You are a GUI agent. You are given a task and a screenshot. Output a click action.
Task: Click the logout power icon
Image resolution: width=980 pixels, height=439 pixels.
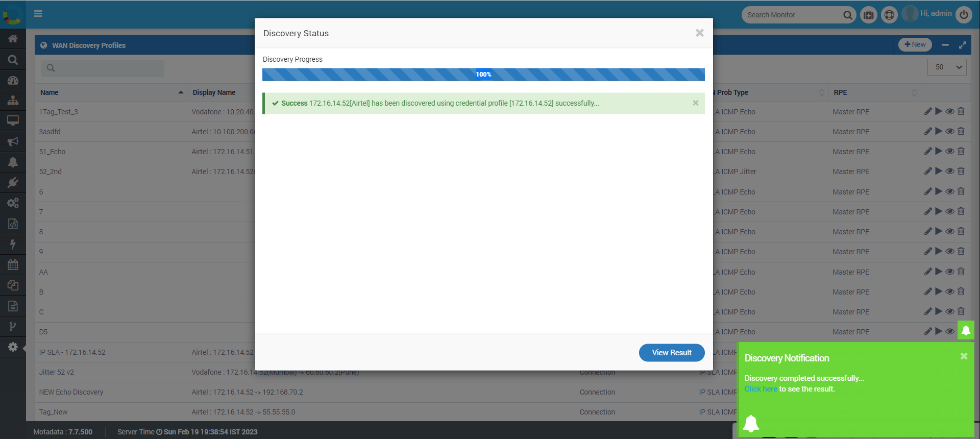(x=964, y=15)
